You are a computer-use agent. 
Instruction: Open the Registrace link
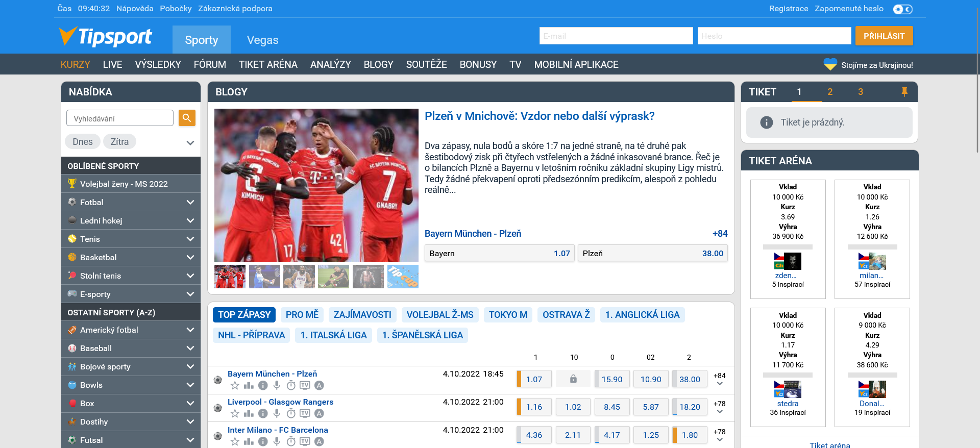pyautogui.click(x=789, y=9)
